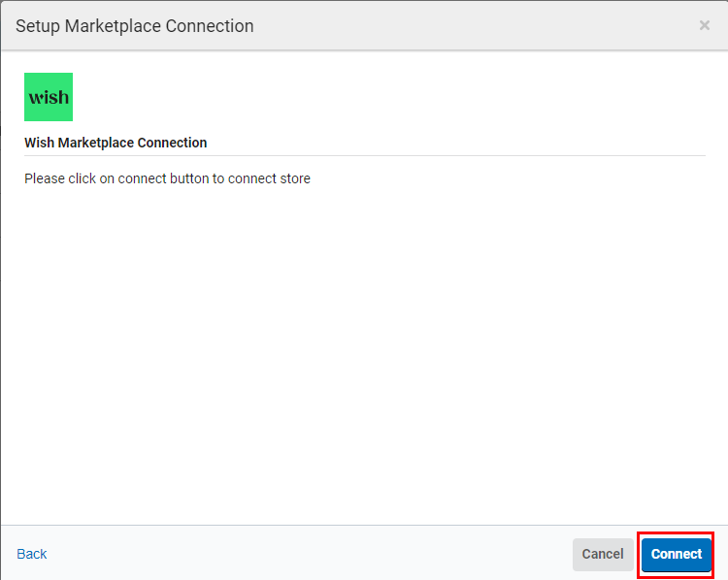728x580 pixels.
Task: Close the Setup Marketplace Connection dialog
Action: (x=705, y=25)
